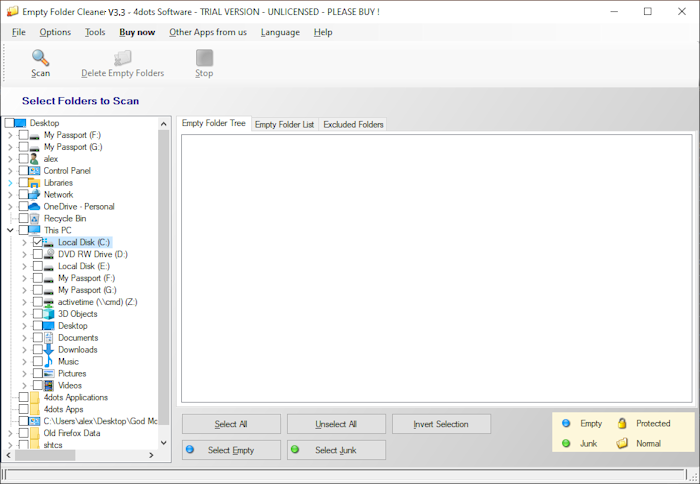The width and height of the screenshot is (700, 484).
Task: Click the OneDrive - Personal cloud icon
Action: (x=35, y=206)
